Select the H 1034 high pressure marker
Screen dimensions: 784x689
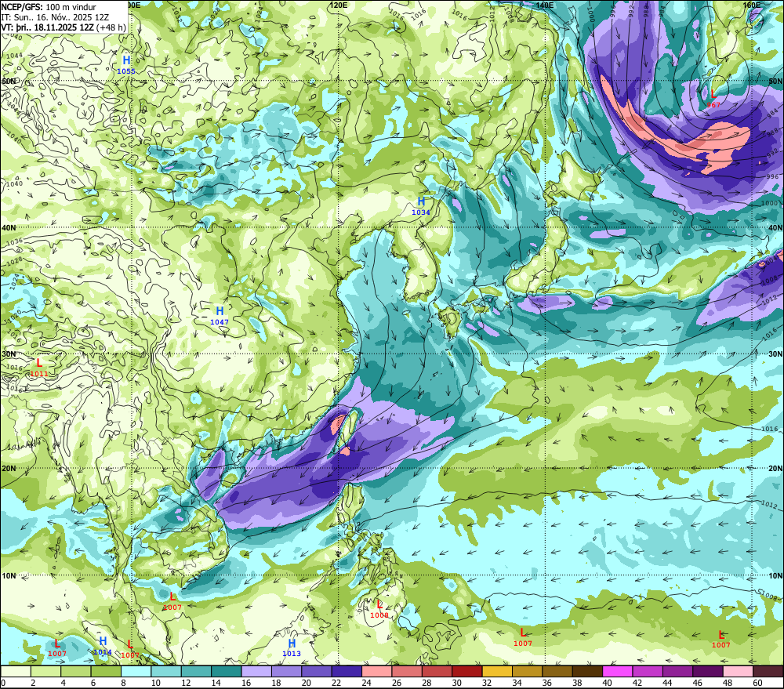[x=421, y=205]
